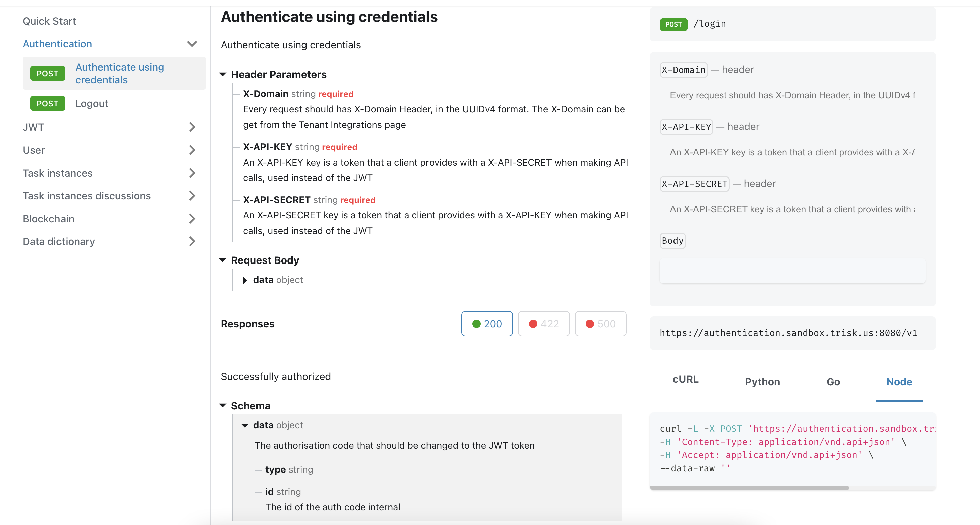Screen dimensions: 980x525
Task: Click the X-Domain header chip
Action: click(x=683, y=70)
